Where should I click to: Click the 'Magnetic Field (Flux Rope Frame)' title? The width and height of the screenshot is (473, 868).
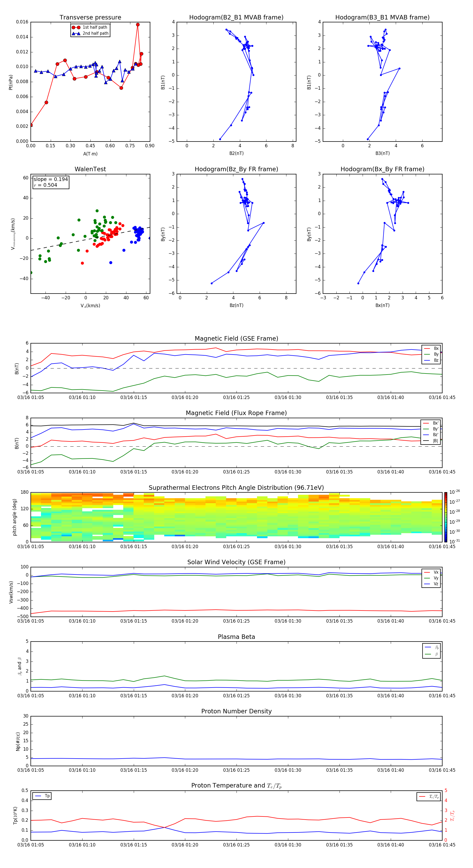236,413
